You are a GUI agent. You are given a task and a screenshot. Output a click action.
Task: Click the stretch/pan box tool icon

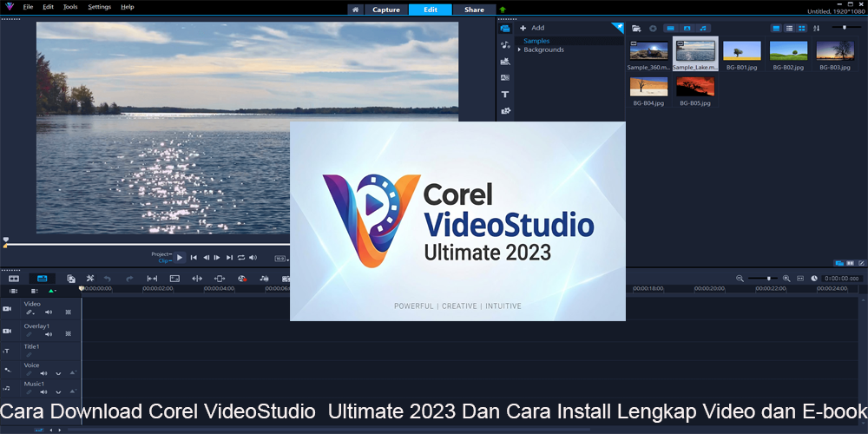220,279
